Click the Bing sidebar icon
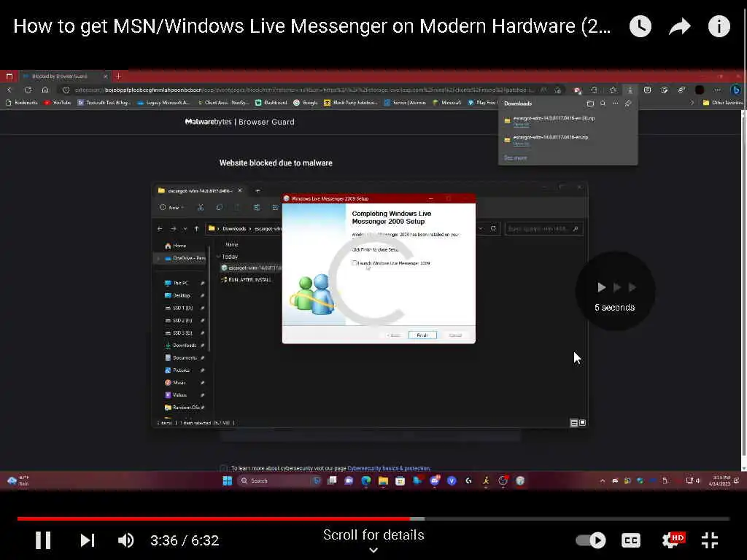This screenshot has height=560, width=747. click(736, 90)
